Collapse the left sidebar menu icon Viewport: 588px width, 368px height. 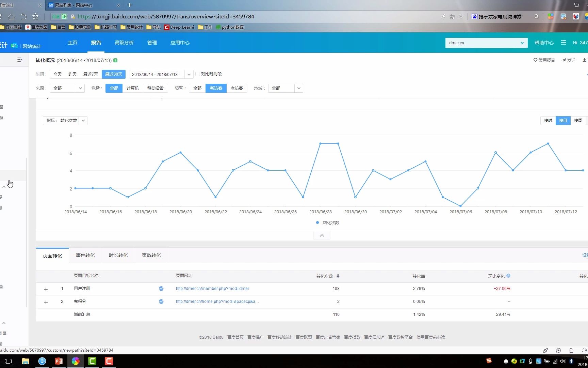click(20, 60)
